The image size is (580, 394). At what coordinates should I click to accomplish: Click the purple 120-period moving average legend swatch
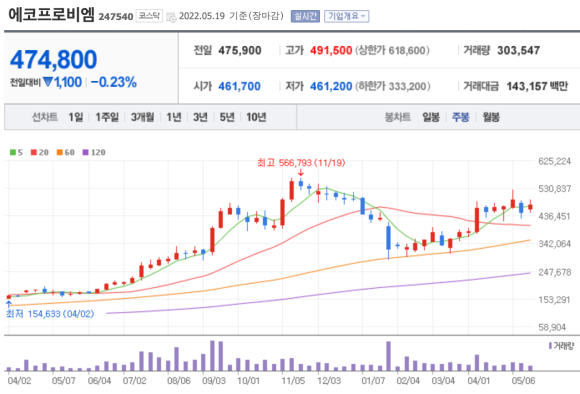[85, 152]
